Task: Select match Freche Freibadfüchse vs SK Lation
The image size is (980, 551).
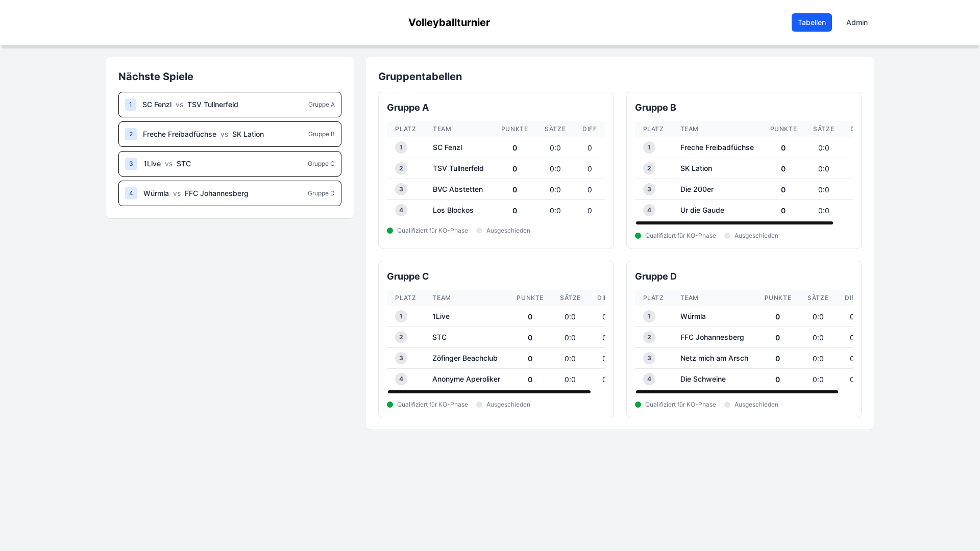Action: [230, 134]
